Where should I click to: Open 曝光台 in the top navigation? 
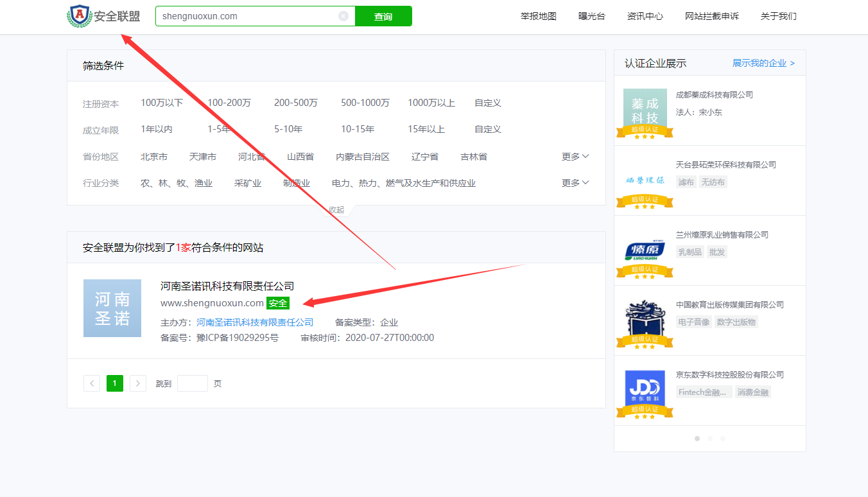592,16
